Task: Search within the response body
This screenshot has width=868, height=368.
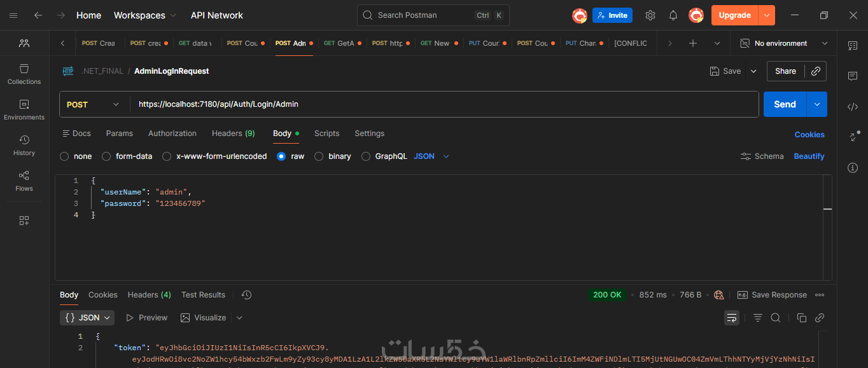Action: 776,318
